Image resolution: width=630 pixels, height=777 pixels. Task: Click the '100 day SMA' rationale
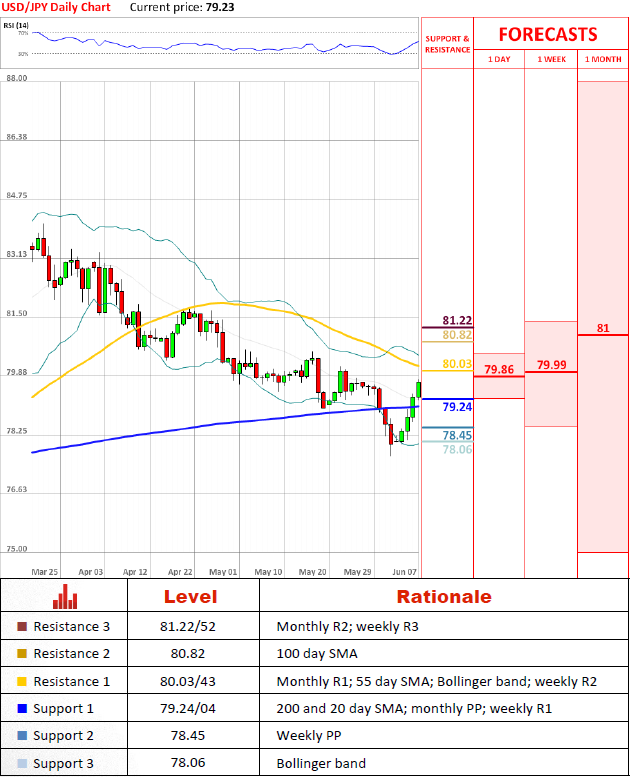point(317,654)
